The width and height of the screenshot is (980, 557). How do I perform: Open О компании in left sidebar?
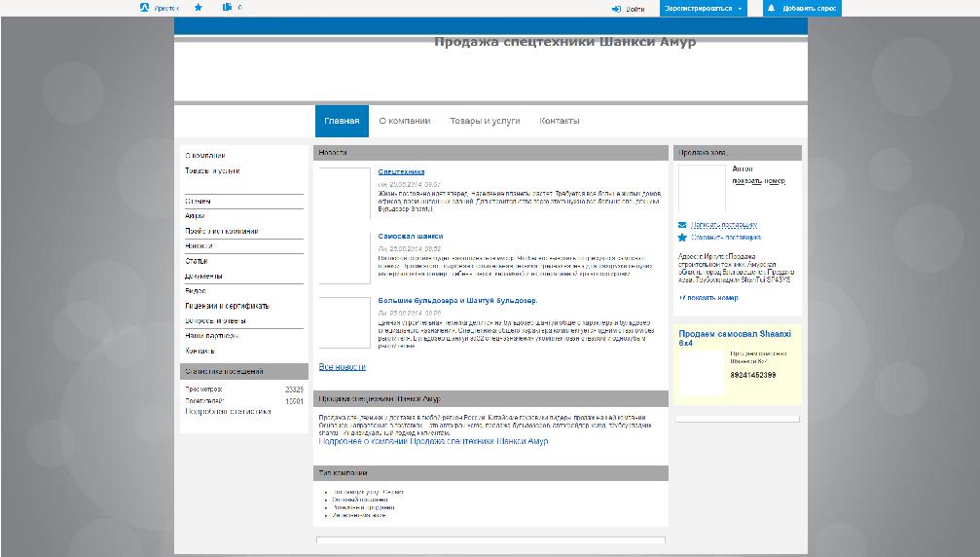pos(205,156)
